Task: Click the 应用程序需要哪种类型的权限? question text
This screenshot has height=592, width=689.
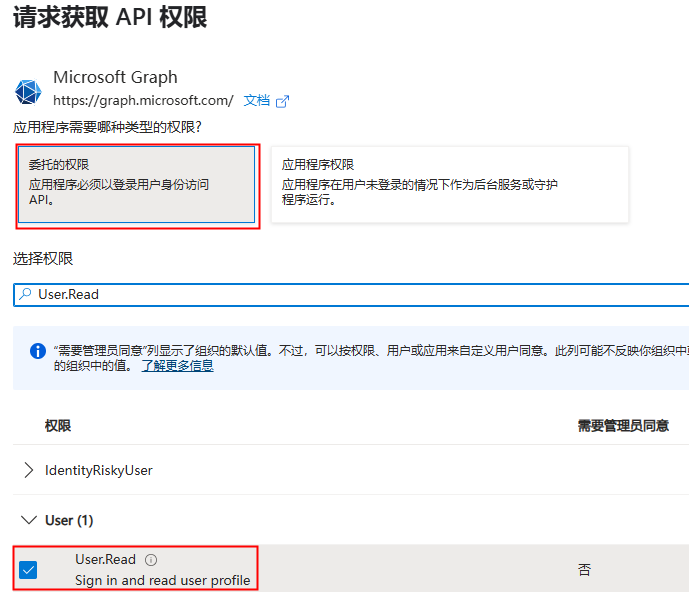Action: [107, 127]
